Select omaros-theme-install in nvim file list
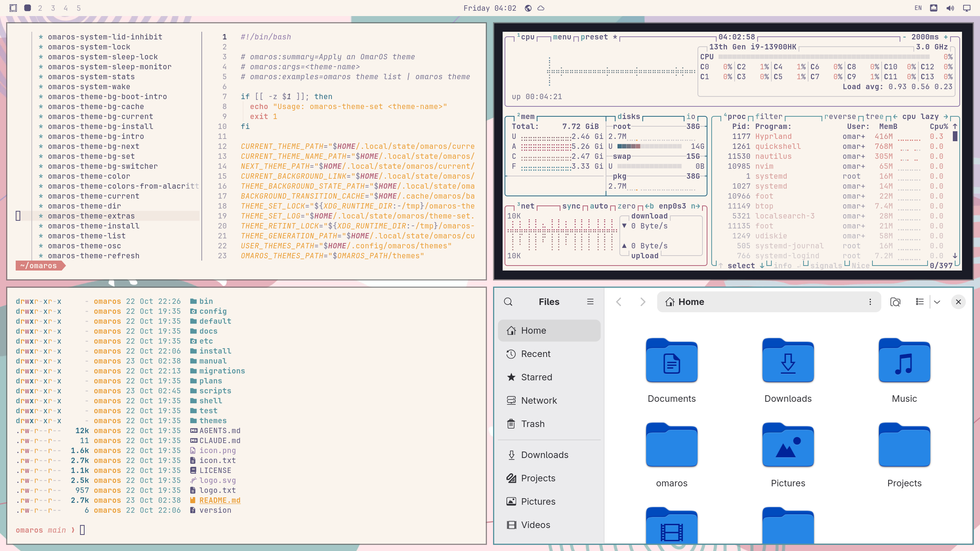980x551 pixels. point(93,226)
